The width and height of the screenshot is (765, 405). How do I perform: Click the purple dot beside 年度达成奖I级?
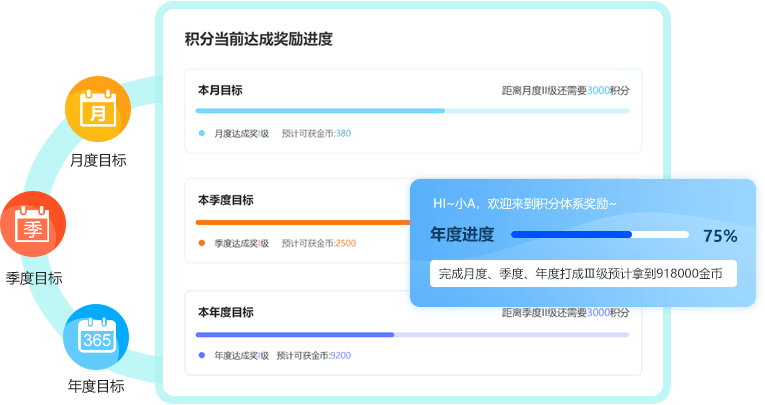click(202, 355)
